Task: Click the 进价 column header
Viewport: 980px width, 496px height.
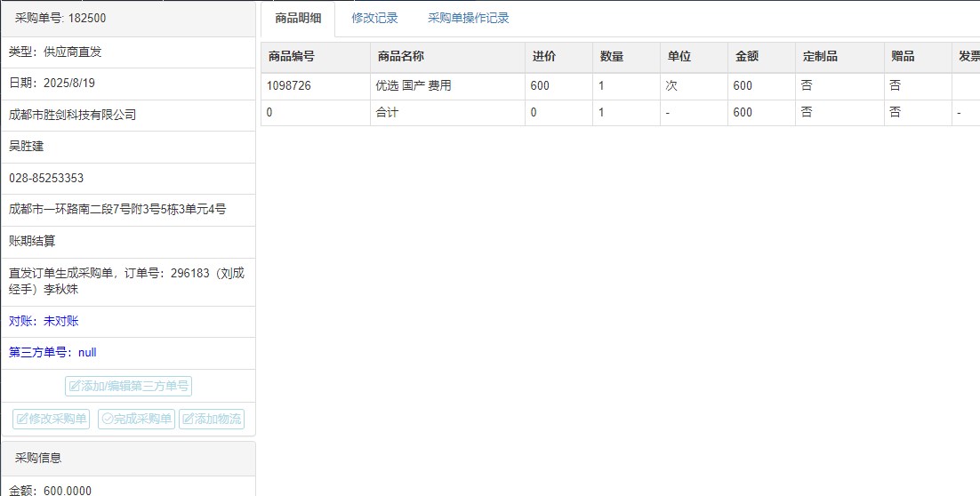Action: point(558,57)
